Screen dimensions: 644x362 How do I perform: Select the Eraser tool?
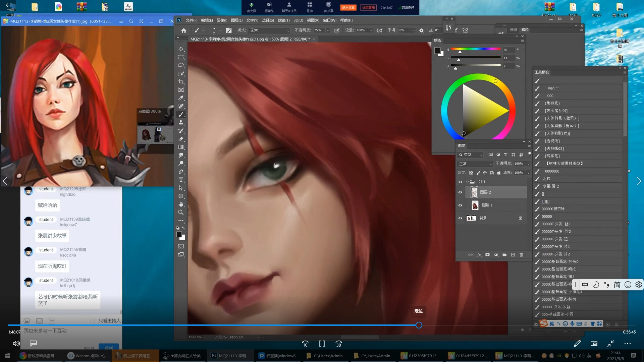tap(181, 139)
